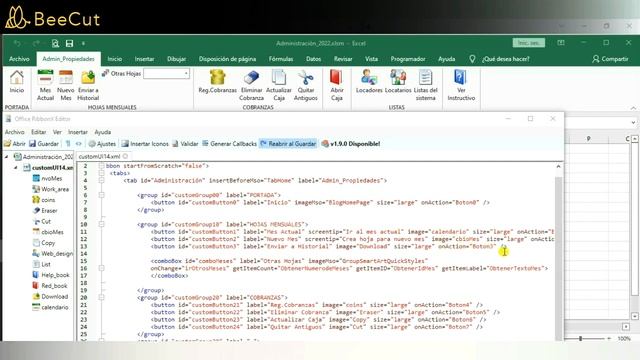Viewport: 640px width, 360px height.
Task: Click the Inic. ses. sign-in button
Action: click(529, 43)
